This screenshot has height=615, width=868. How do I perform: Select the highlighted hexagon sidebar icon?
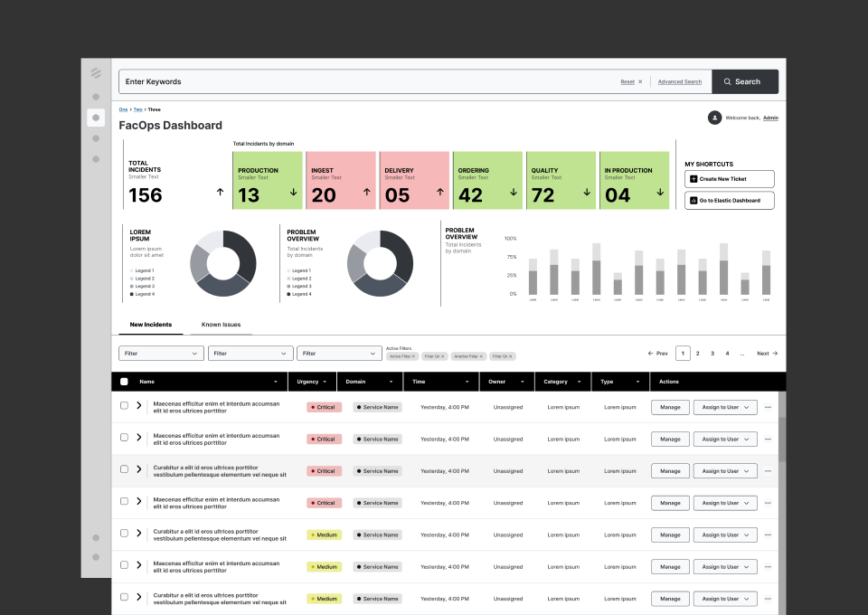[x=96, y=118]
